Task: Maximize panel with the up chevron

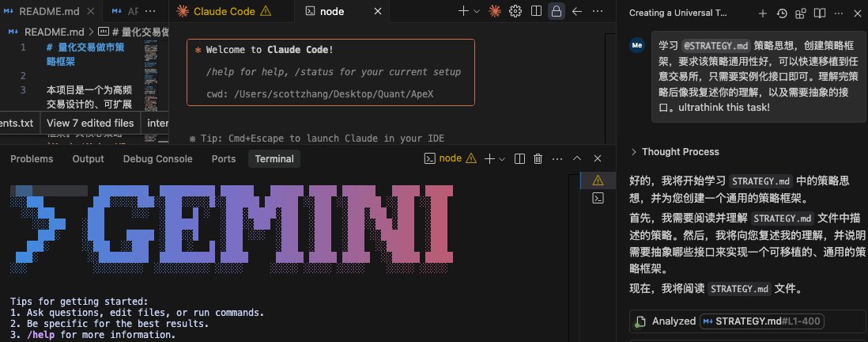Action: click(576, 158)
